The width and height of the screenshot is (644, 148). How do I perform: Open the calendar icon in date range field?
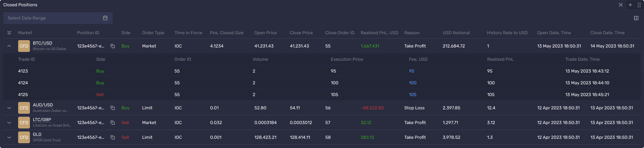click(105, 18)
